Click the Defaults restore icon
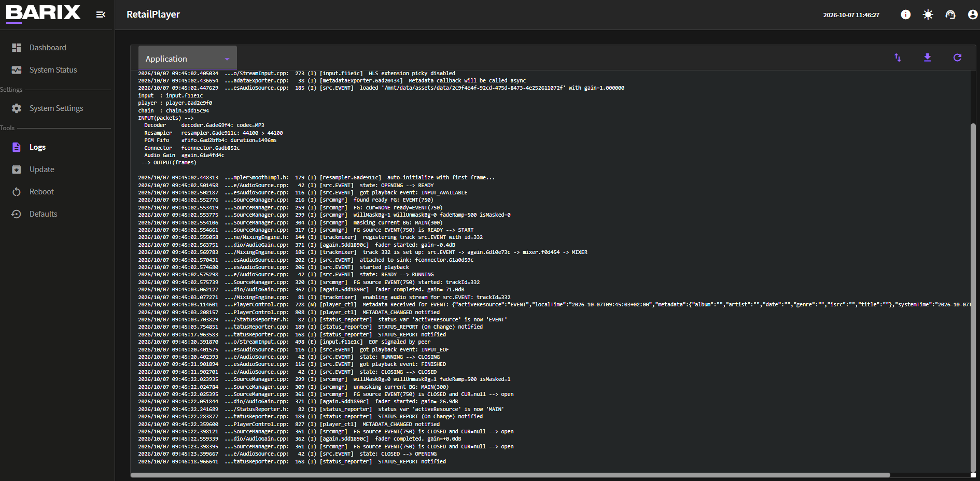 pos(17,214)
